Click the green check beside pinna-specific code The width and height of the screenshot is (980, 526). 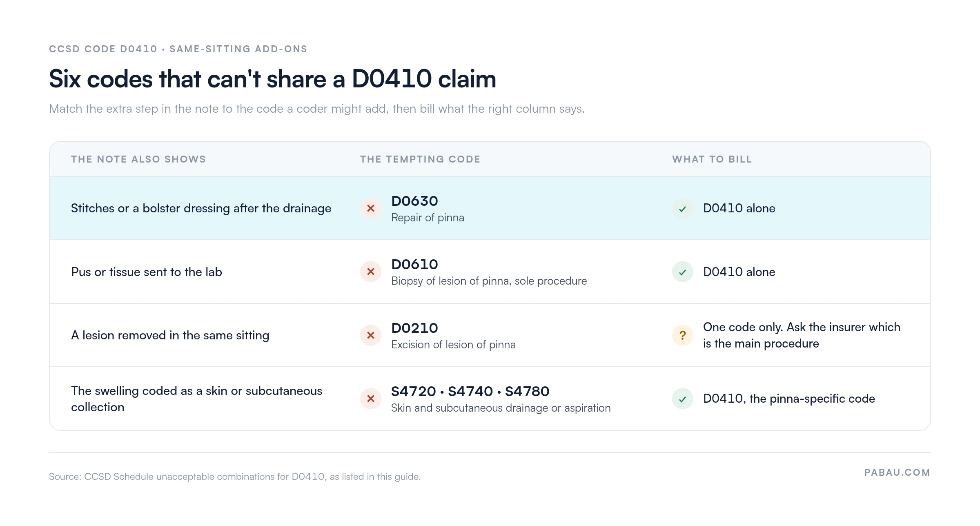tap(683, 399)
